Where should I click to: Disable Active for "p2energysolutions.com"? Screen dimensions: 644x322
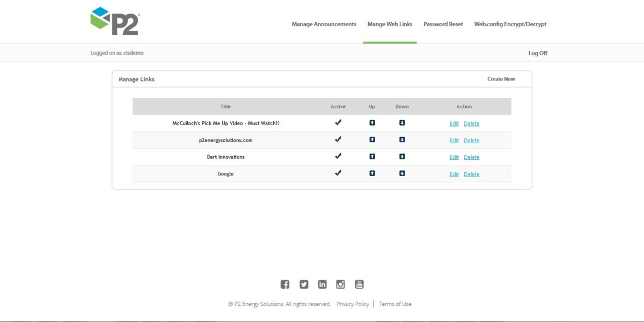[338, 140]
